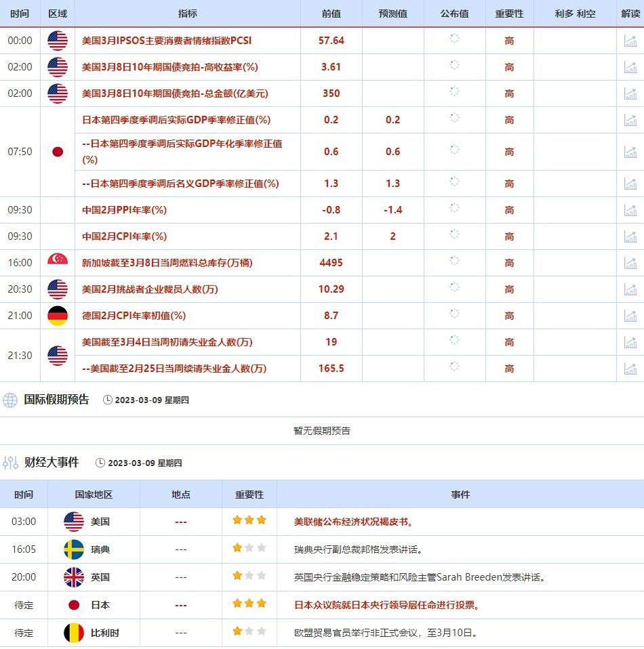Click chart icon for 德国2月CPI年率初值 row
The image size is (644, 649).
(630, 316)
